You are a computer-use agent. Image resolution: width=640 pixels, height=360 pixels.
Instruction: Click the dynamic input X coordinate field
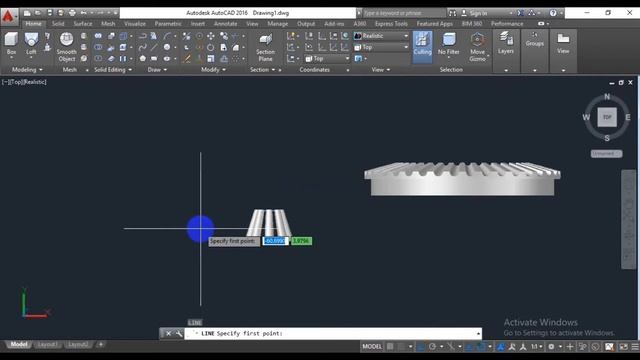pyautogui.click(x=275, y=241)
